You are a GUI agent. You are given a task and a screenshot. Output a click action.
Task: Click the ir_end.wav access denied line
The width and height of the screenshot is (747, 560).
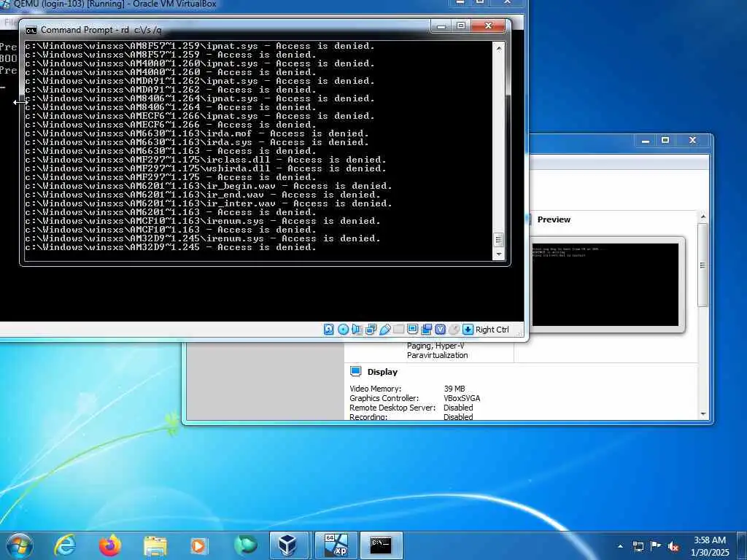click(x=203, y=195)
